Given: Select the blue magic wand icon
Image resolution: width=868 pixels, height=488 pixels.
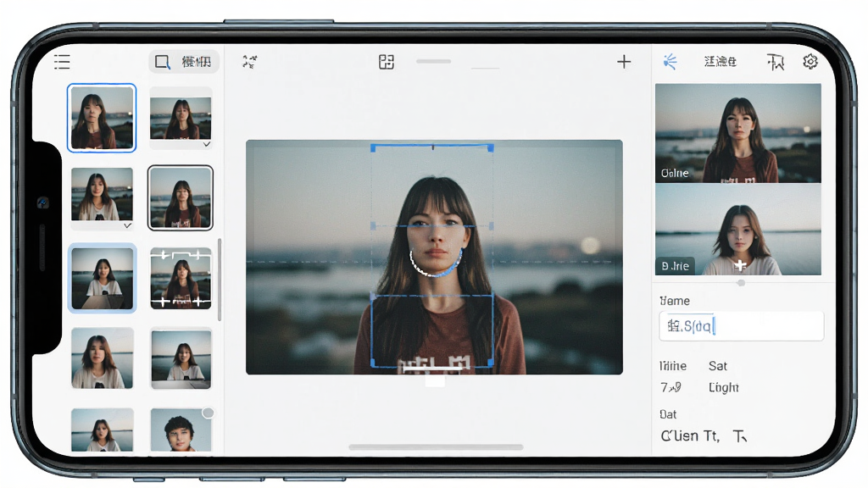Looking at the screenshot, I should pyautogui.click(x=670, y=61).
